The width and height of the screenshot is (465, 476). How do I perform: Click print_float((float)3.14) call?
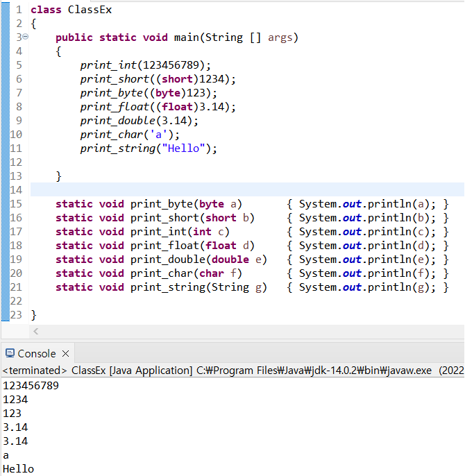[158, 107]
